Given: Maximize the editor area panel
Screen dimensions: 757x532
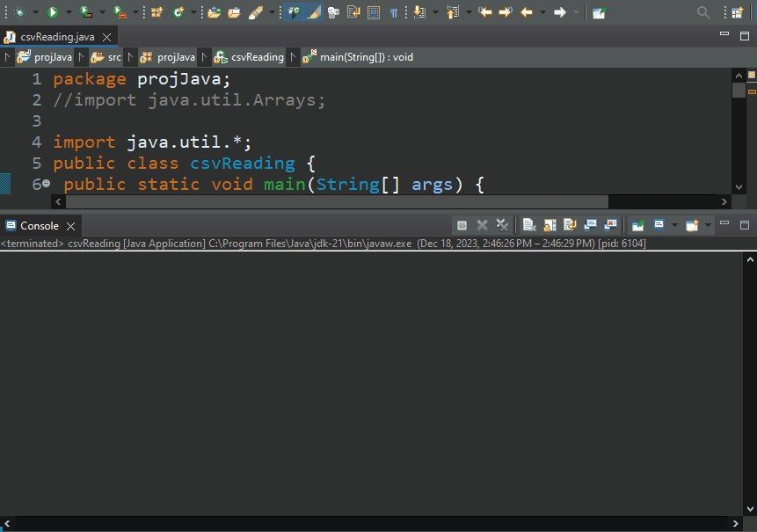Looking at the screenshot, I should pos(745,36).
